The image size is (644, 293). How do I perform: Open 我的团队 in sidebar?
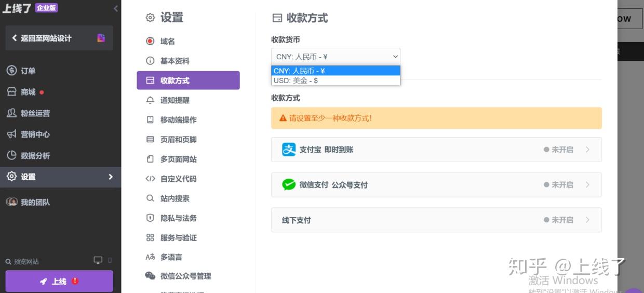(x=35, y=202)
